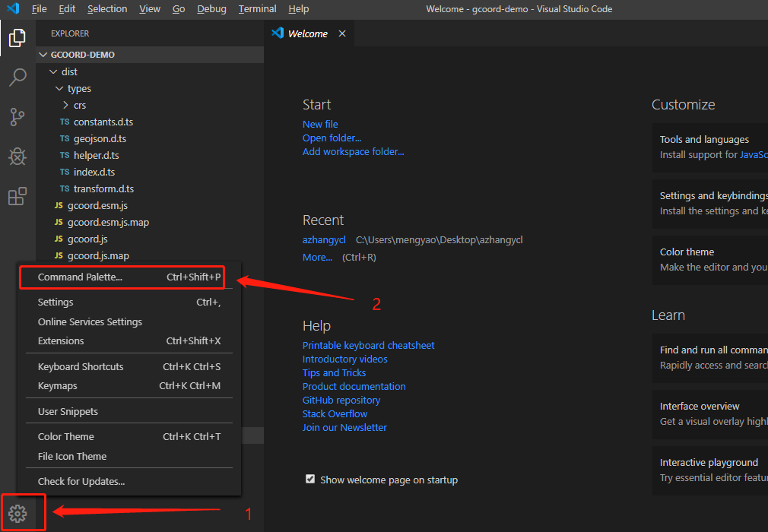Open the Explorer view in activity bar
768x532 pixels.
17,38
